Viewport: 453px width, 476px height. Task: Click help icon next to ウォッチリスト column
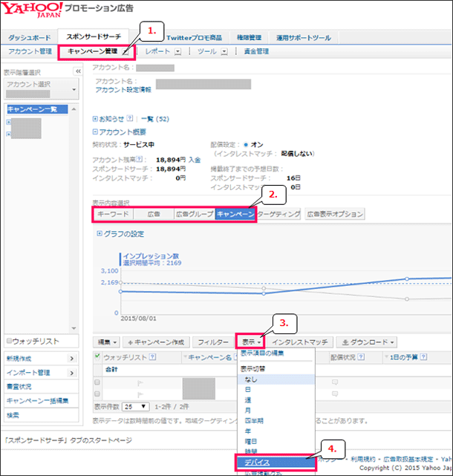click(x=153, y=357)
